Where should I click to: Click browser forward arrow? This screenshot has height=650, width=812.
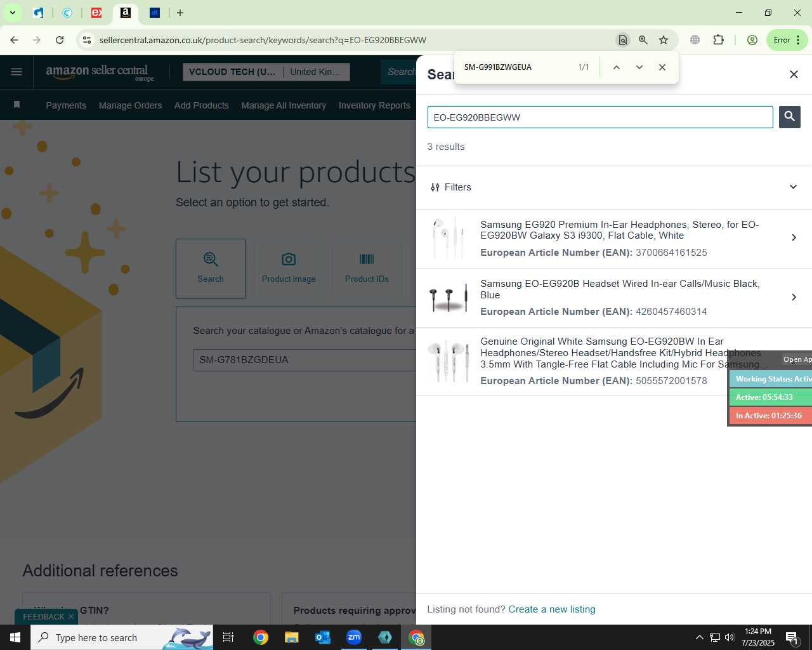[x=37, y=40]
